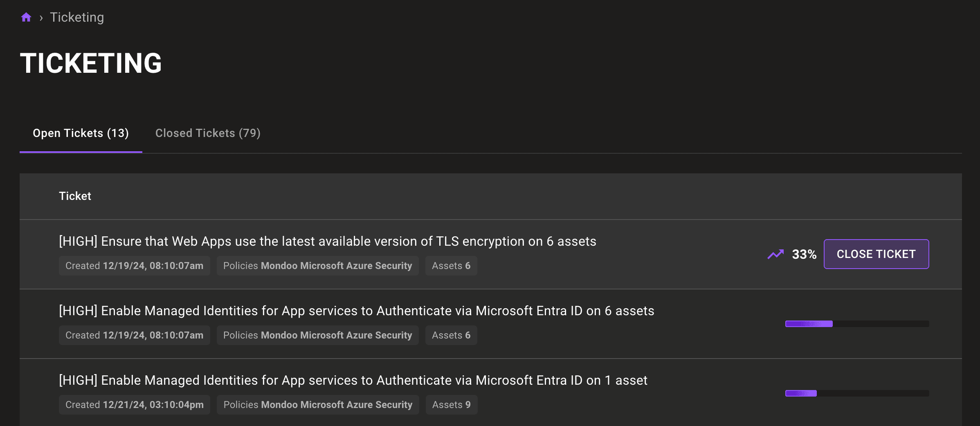Click the progress bar of the 1 asset ticket
Viewport: 980px width, 426px height.
857,393
